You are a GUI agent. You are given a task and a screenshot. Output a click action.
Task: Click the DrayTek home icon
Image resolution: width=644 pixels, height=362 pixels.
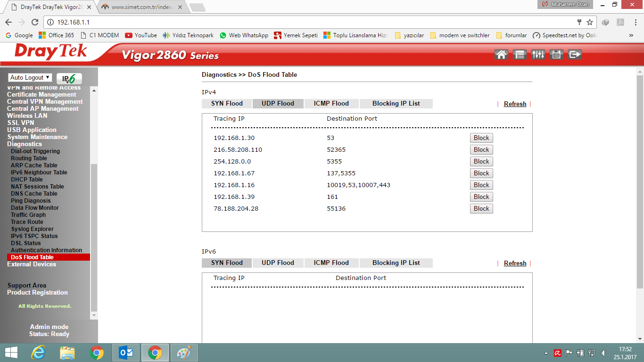click(x=501, y=55)
